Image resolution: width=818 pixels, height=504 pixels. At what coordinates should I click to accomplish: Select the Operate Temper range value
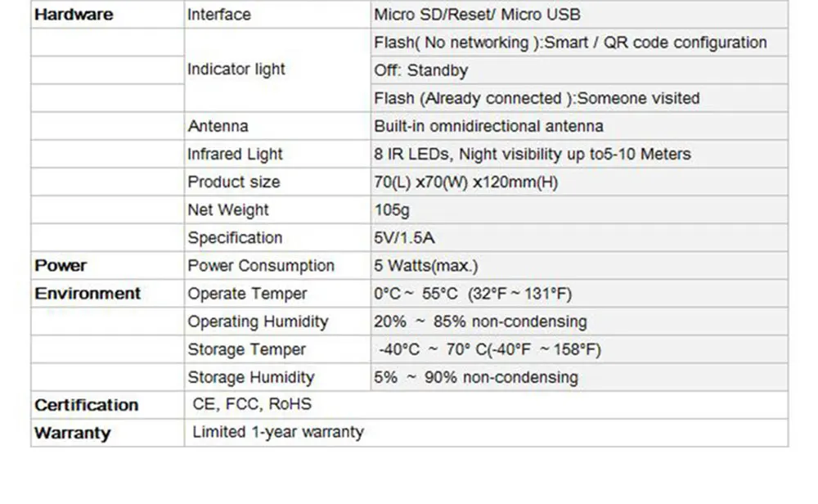(x=473, y=294)
